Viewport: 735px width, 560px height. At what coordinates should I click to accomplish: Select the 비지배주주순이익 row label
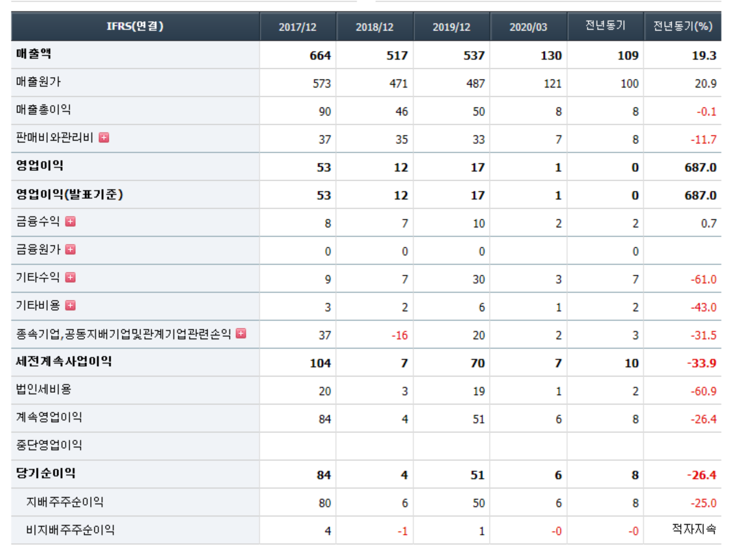70,530
